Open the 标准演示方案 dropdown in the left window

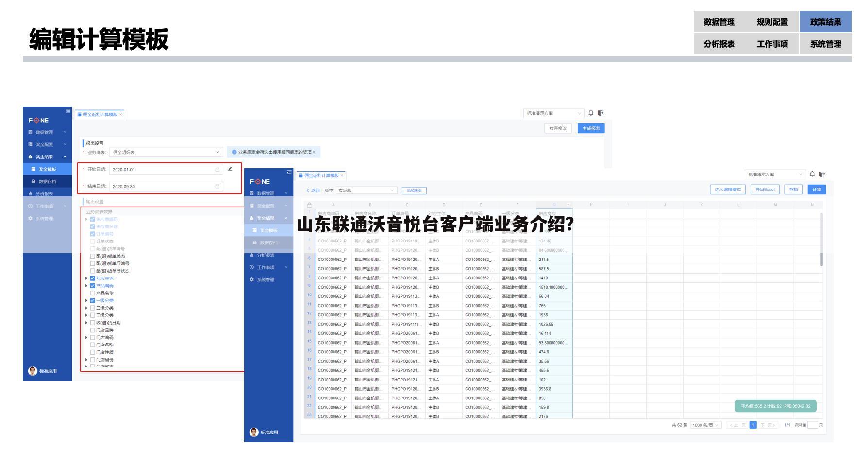(554, 113)
